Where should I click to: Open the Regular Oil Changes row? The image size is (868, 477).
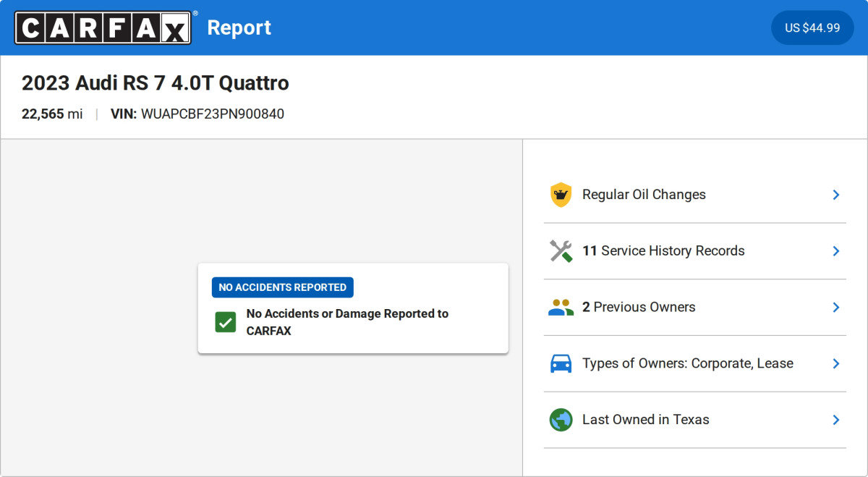(695, 195)
